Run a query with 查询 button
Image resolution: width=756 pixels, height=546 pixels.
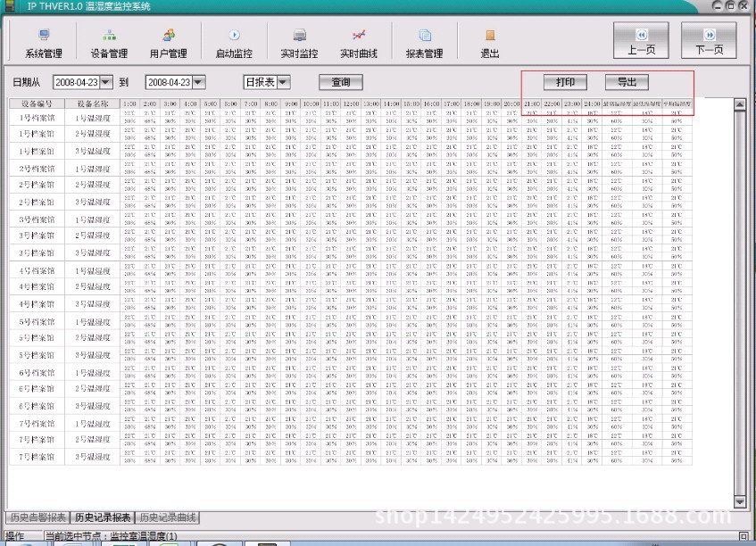tap(341, 81)
